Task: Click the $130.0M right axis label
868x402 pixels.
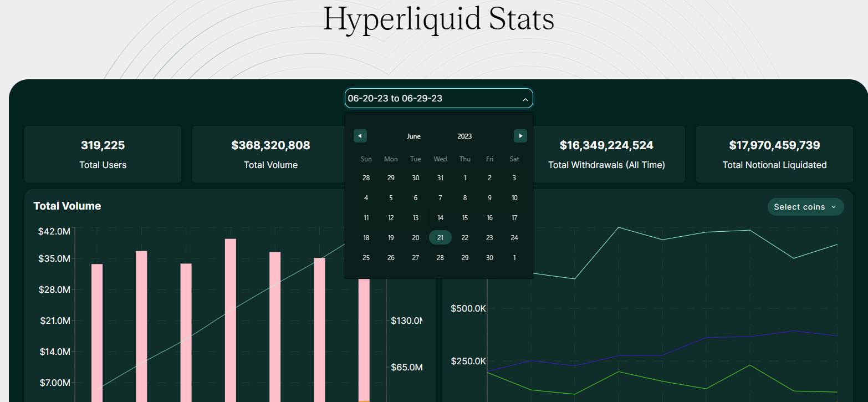Action: pos(407,320)
